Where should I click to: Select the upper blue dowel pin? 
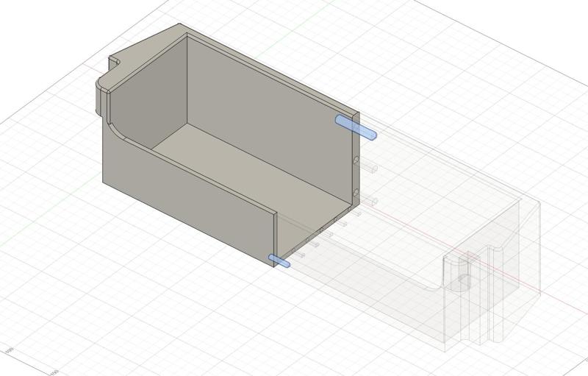[356, 127]
